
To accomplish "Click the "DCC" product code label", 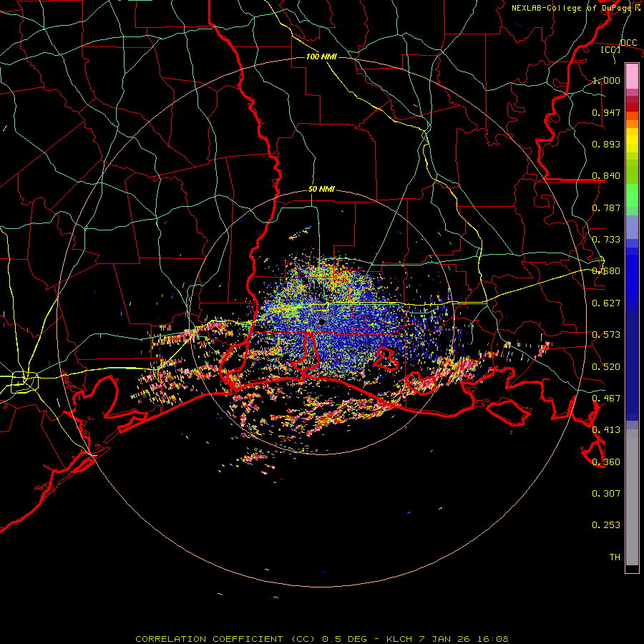I will point(628,43).
